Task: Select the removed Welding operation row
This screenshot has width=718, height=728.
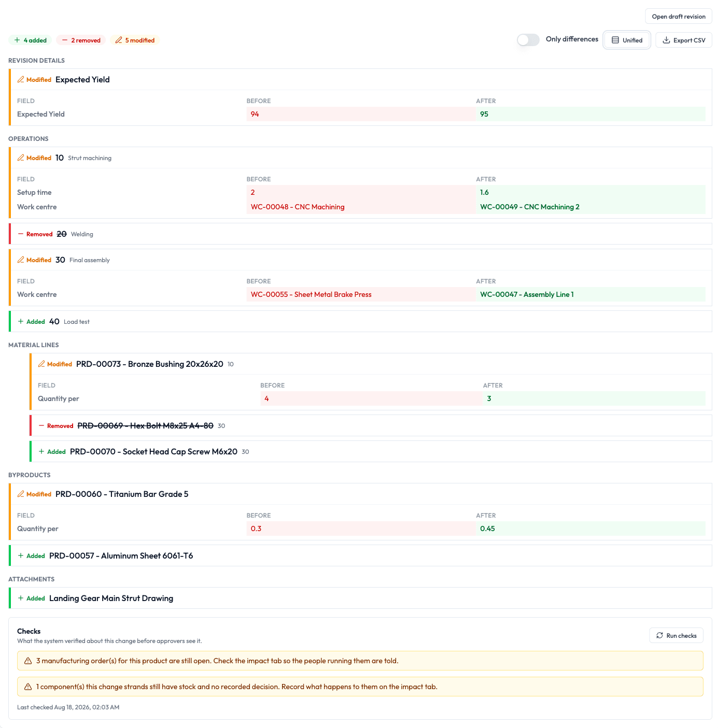Action: (x=360, y=234)
